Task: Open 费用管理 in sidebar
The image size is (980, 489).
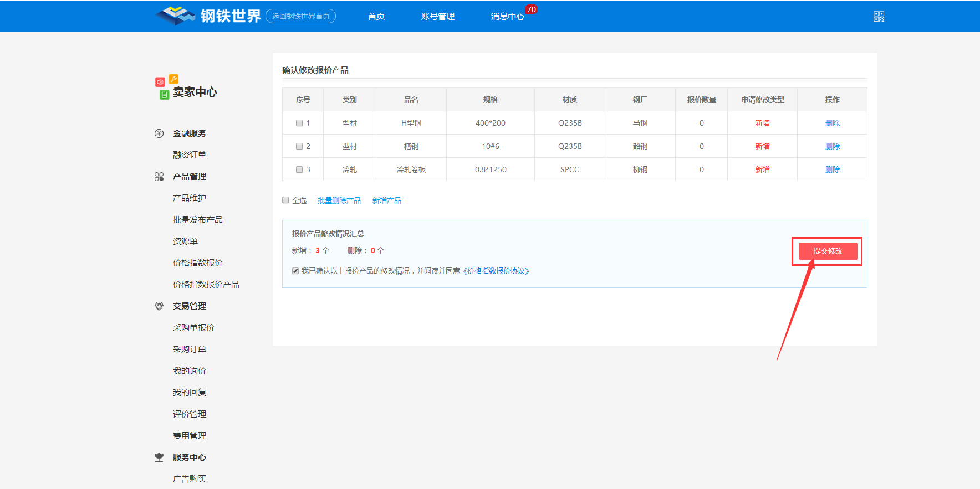Action: coord(190,436)
